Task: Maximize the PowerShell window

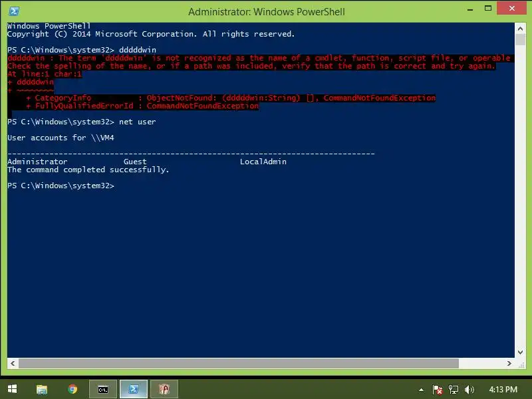Action: pos(488,9)
